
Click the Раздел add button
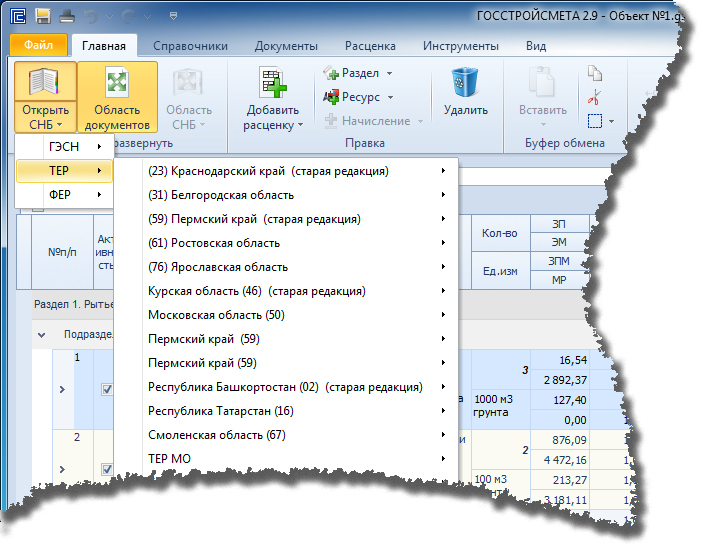tap(352, 73)
